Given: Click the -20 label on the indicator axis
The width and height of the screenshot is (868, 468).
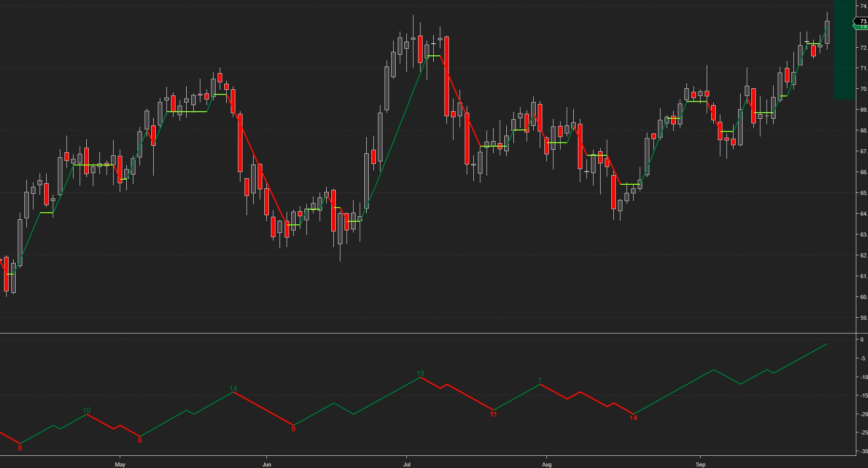Looking at the screenshot, I should click(863, 414).
